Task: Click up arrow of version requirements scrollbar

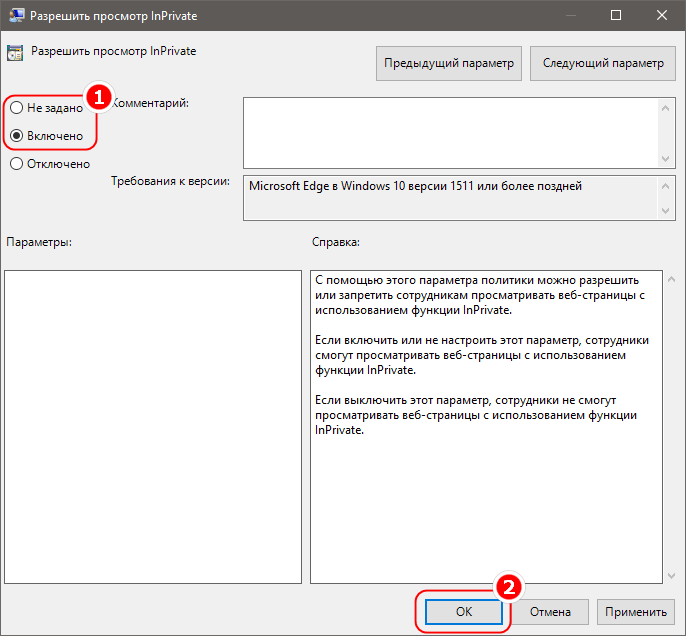Action: click(665, 186)
